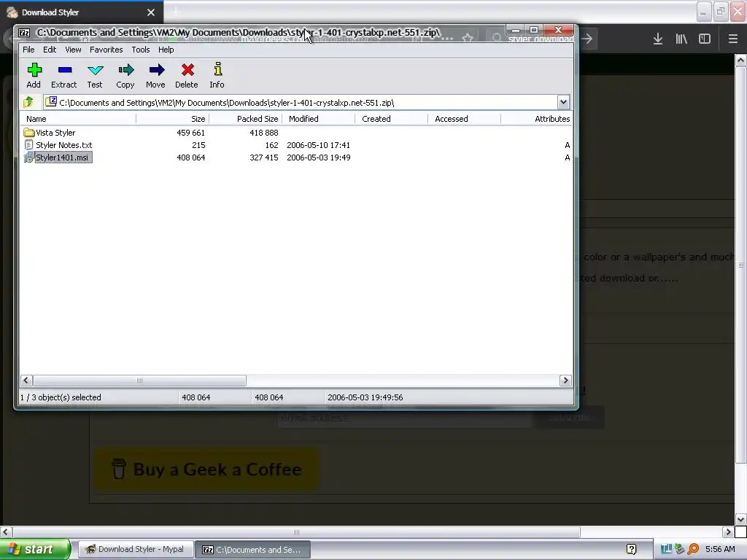The height and width of the screenshot is (560, 747).
Task: Sort by the Name column header
Action: 78,119
